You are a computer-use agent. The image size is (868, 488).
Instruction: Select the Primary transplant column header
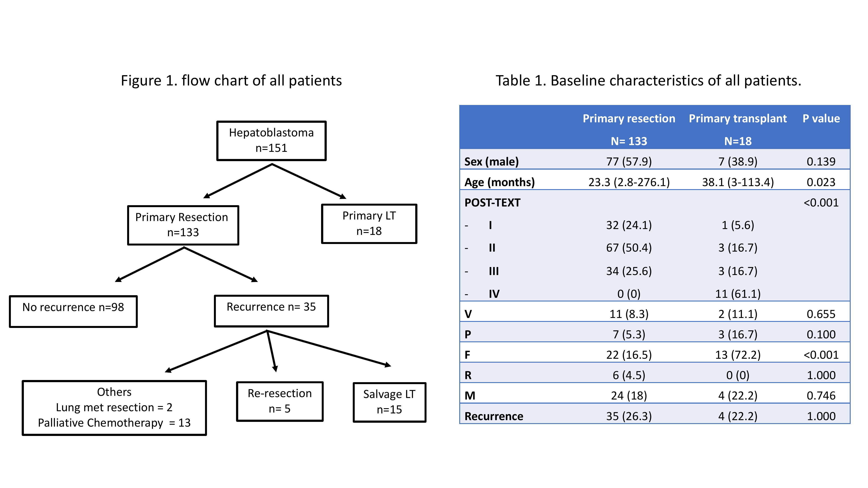point(738,119)
